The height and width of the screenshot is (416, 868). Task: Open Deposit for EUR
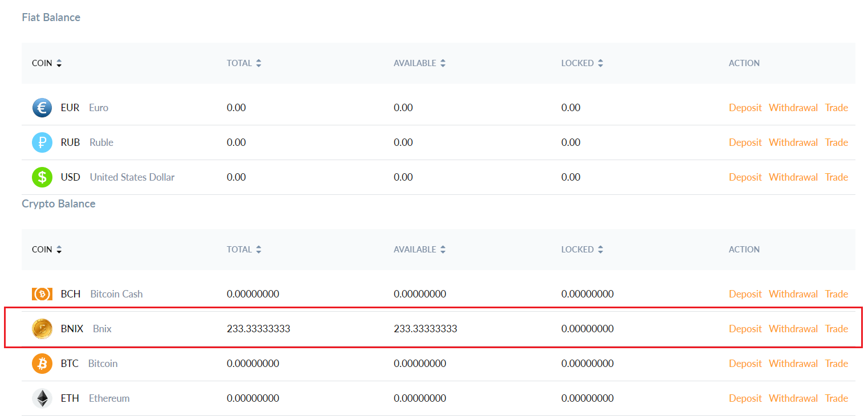[x=745, y=108]
